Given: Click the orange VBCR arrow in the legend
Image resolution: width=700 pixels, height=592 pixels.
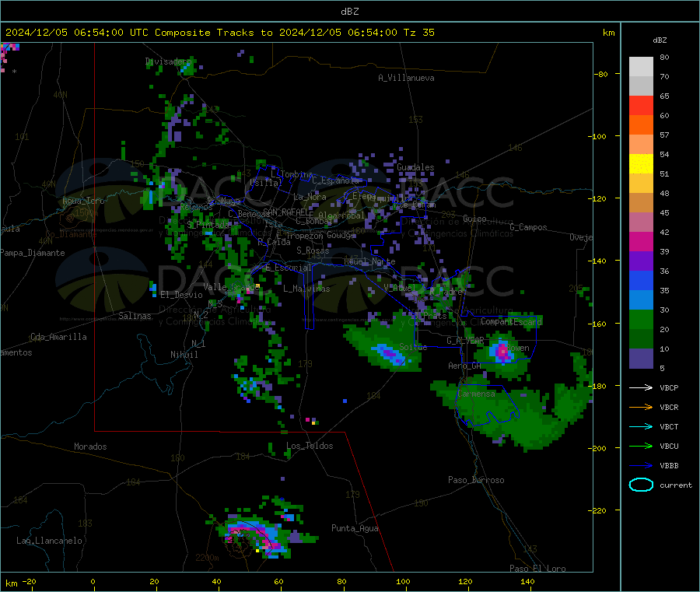Looking at the screenshot, I should 641,407.
